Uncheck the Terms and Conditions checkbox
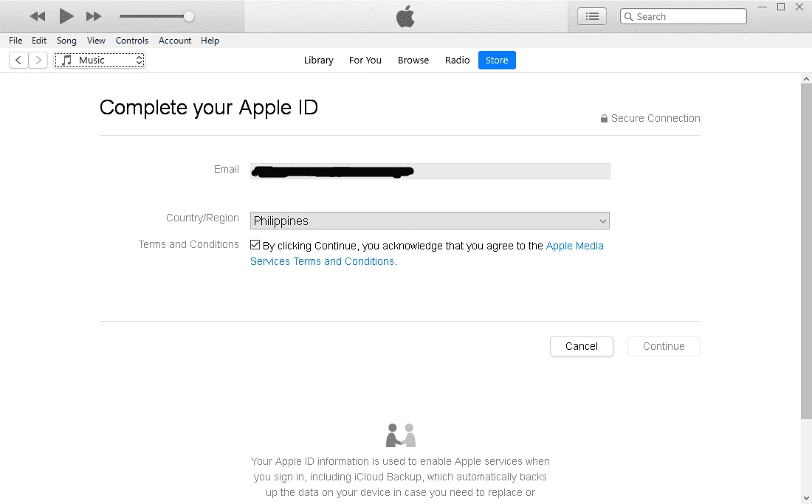This screenshot has height=504, width=812. click(x=255, y=245)
